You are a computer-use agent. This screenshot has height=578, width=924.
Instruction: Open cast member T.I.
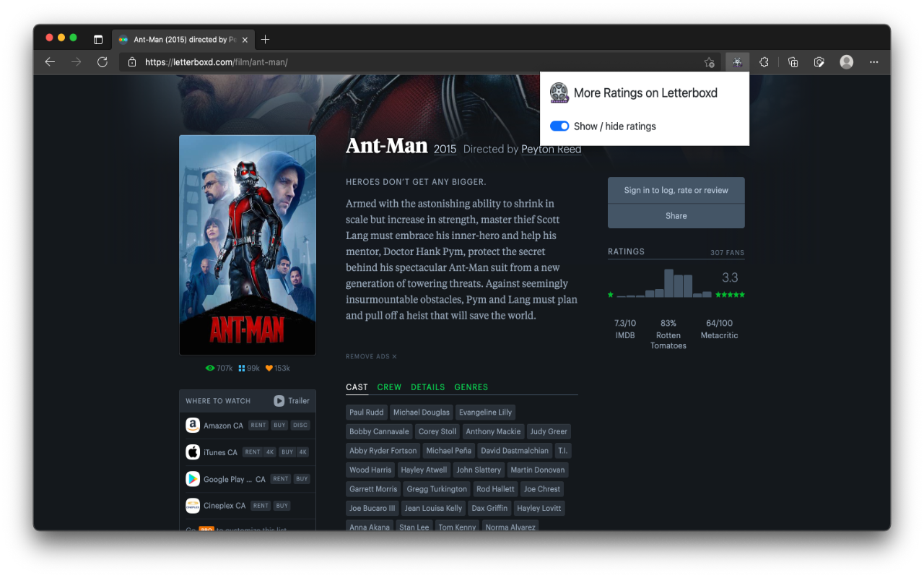tap(563, 451)
